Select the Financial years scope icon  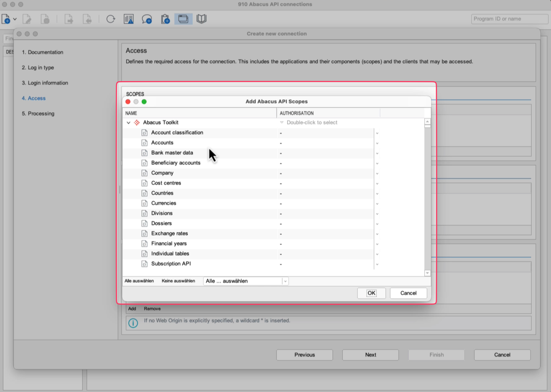pyautogui.click(x=144, y=244)
